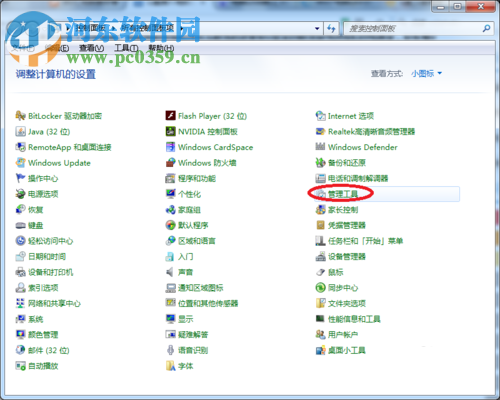Open the 日期和时间 link
The image size is (500, 400).
point(47,256)
